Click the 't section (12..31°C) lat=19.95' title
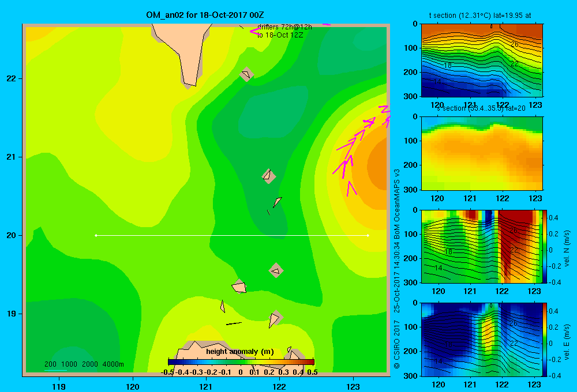 tap(480, 16)
